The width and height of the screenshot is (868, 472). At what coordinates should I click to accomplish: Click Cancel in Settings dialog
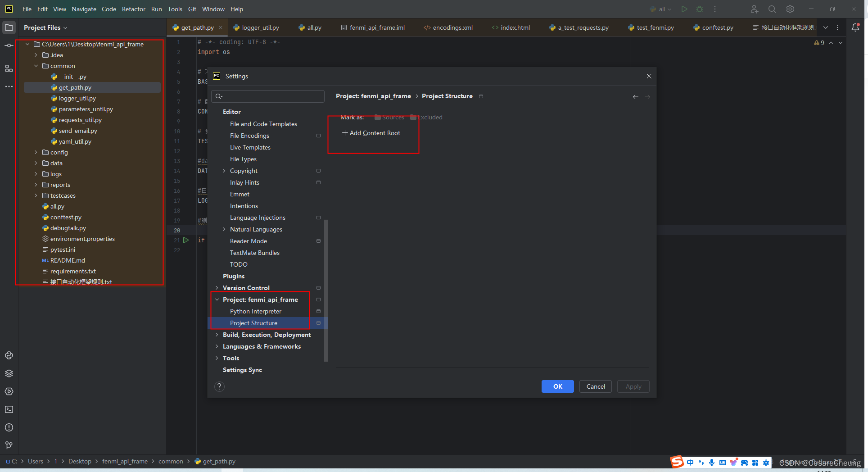(596, 386)
